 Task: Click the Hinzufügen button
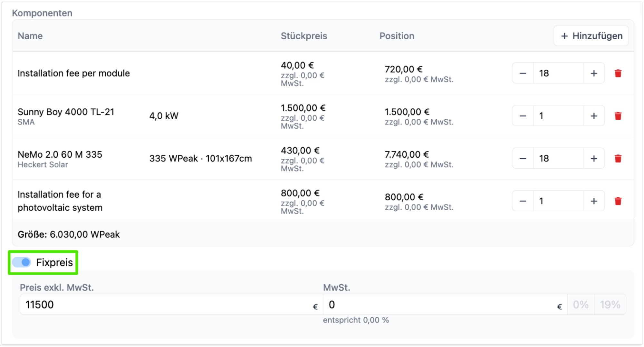(591, 36)
